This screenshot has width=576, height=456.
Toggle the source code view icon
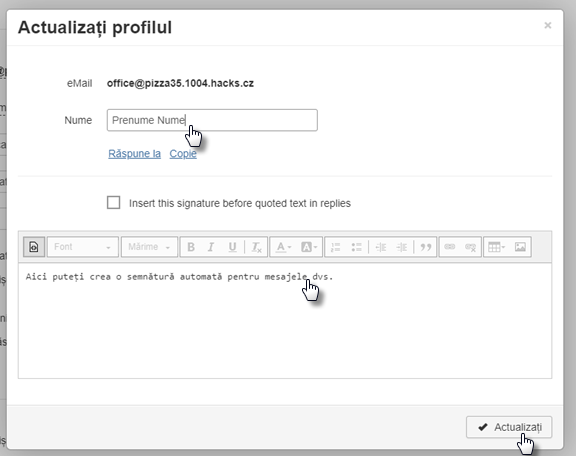34,247
